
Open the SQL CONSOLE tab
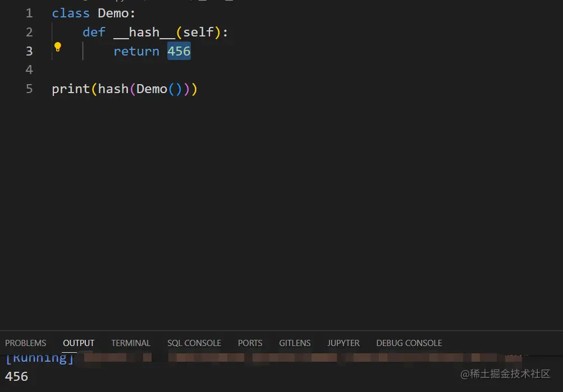click(x=194, y=343)
